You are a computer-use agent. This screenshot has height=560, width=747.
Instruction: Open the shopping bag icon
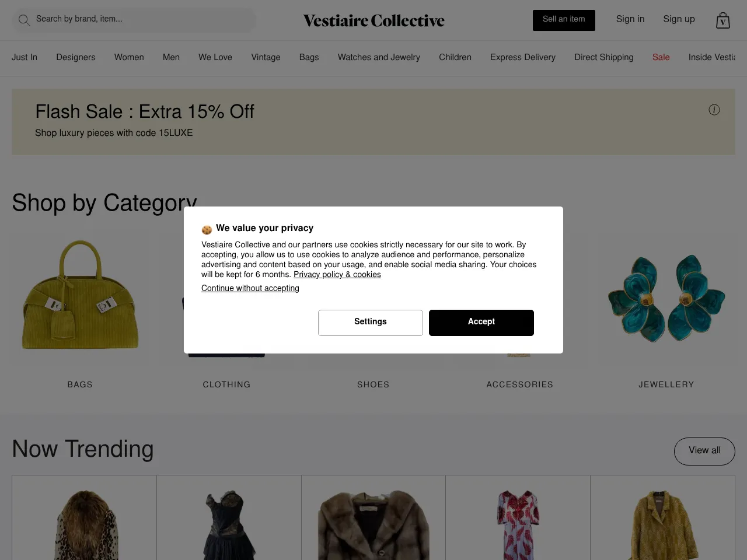coord(722,20)
